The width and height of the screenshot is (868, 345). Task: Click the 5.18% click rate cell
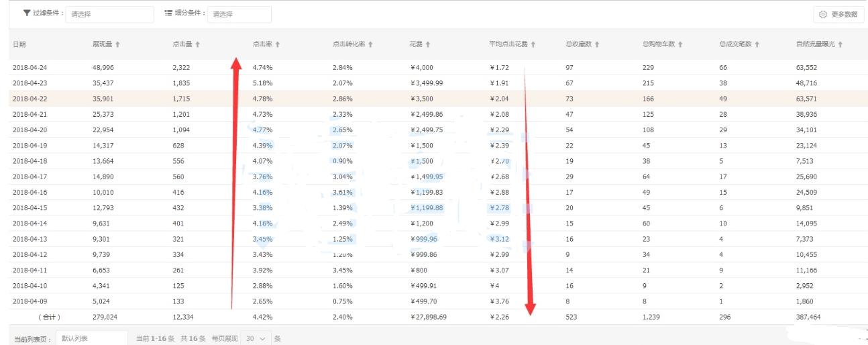[262, 83]
